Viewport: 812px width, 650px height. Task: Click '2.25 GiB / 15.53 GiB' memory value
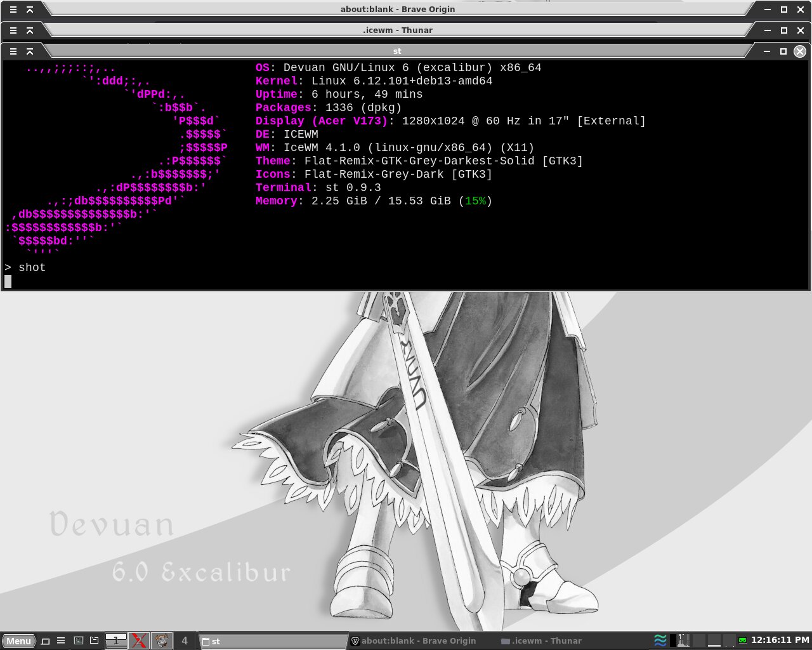[381, 201]
